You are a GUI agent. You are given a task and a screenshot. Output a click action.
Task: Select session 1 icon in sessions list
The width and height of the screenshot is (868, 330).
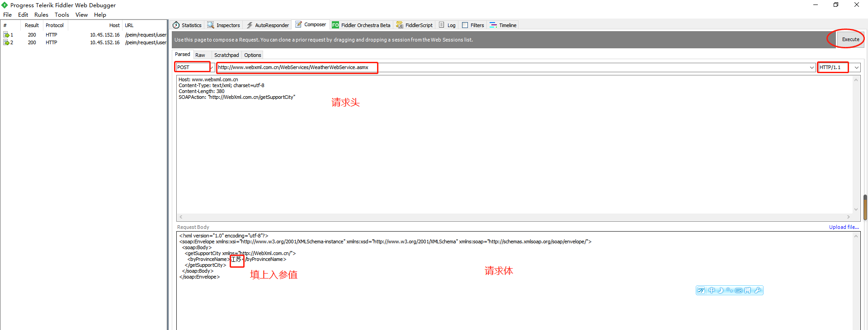click(6, 35)
